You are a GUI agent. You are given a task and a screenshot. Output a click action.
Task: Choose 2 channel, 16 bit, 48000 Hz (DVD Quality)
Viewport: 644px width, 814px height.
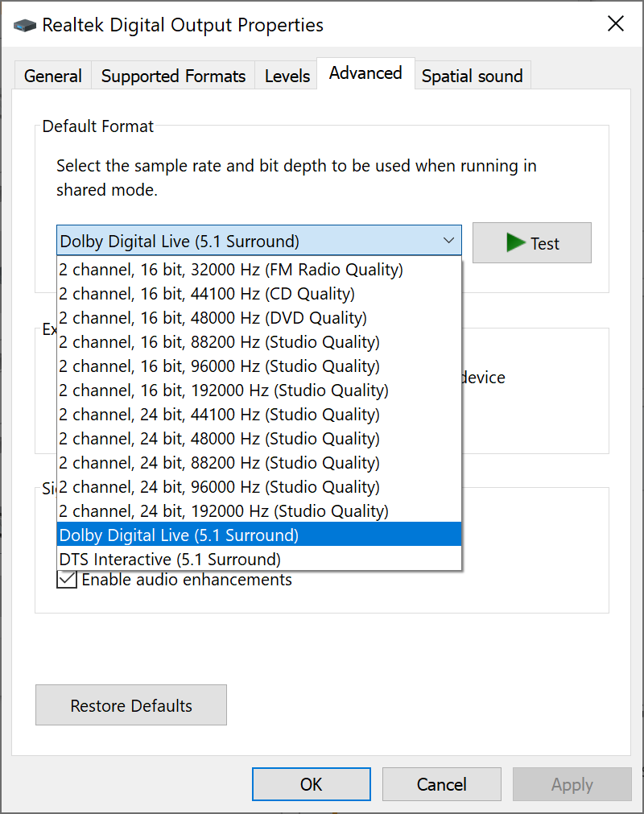pos(259,318)
